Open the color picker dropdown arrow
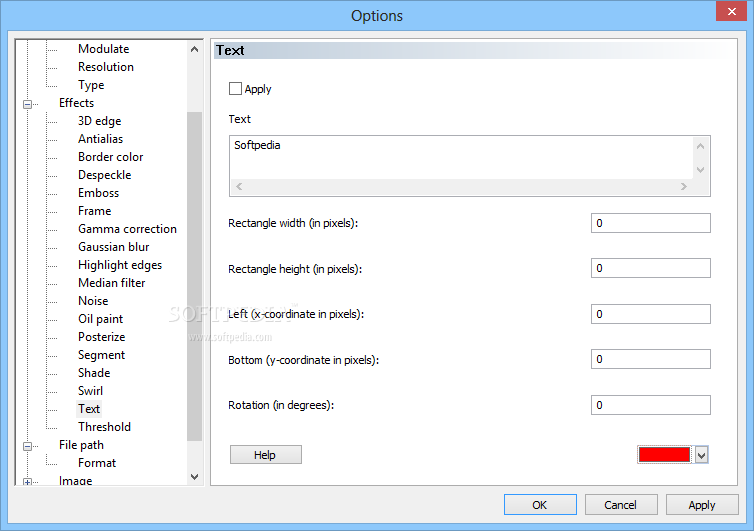Viewport: 754px width, 531px height. [701, 455]
